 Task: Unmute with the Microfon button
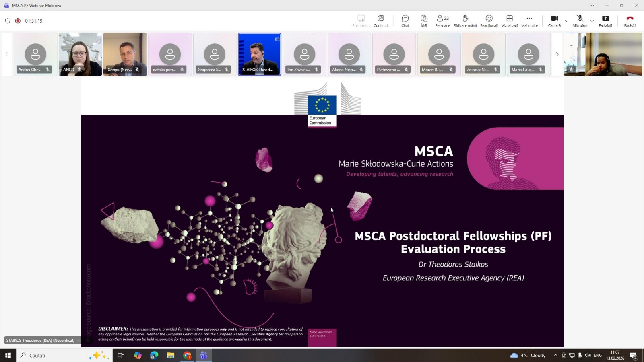580,21
